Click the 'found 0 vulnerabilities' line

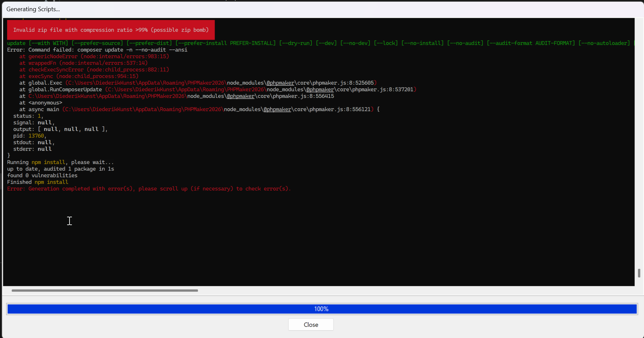(x=42, y=175)
